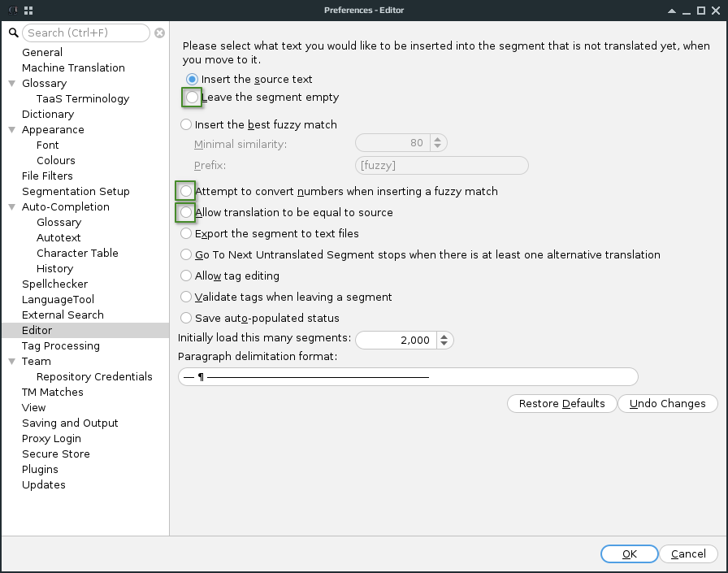Open the Tag Processing page
Image resolution: width=728 pixels, height=573 pixels.
coord(61,346)
